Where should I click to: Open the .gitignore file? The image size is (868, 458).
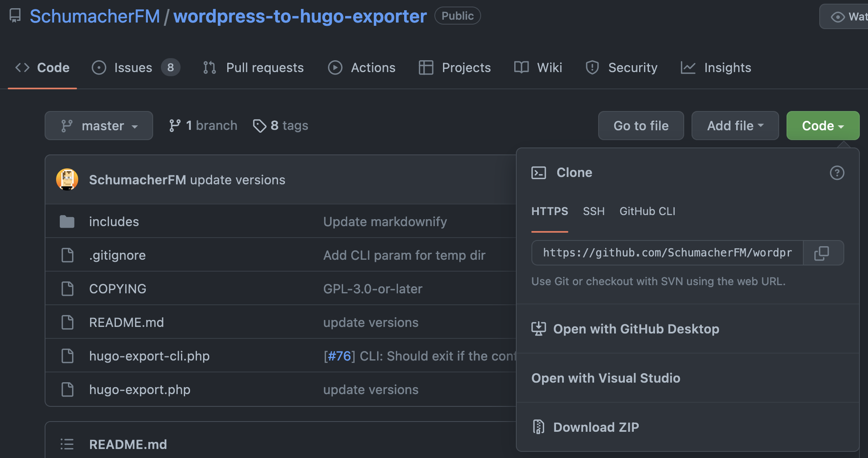[x=117, y=255]
